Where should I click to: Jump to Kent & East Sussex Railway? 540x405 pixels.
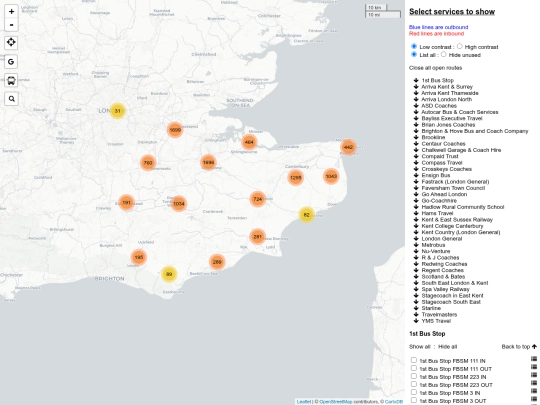coord(457,219)
